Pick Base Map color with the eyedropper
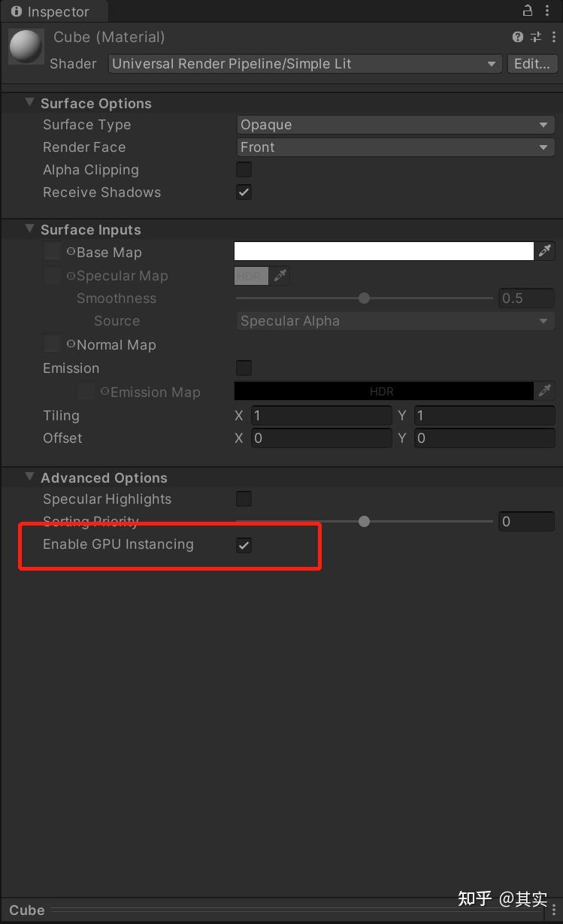563x924 pixels. pos(544,250)
